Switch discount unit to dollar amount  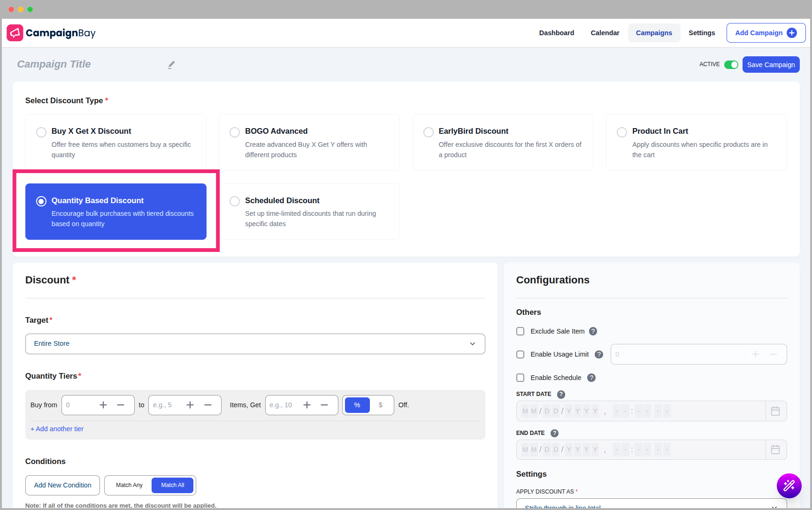pyautogui.click(x=380, y=405)
